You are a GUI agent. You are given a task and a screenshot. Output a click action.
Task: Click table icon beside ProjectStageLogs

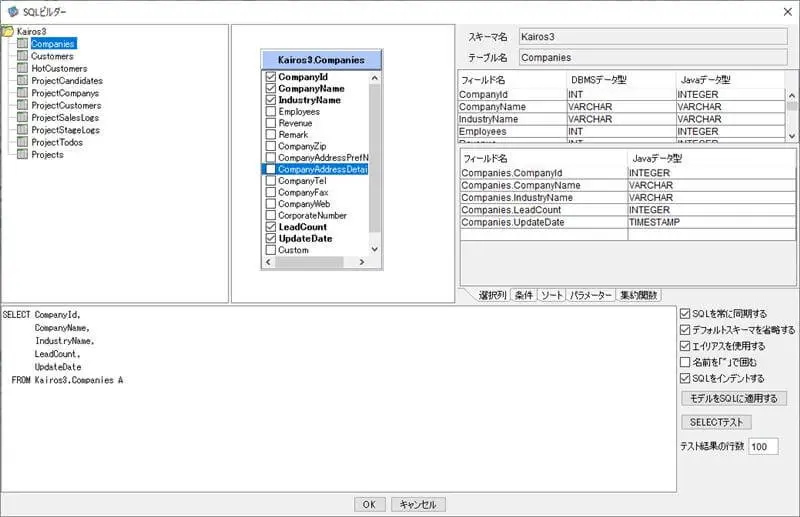tap(22, 129)
